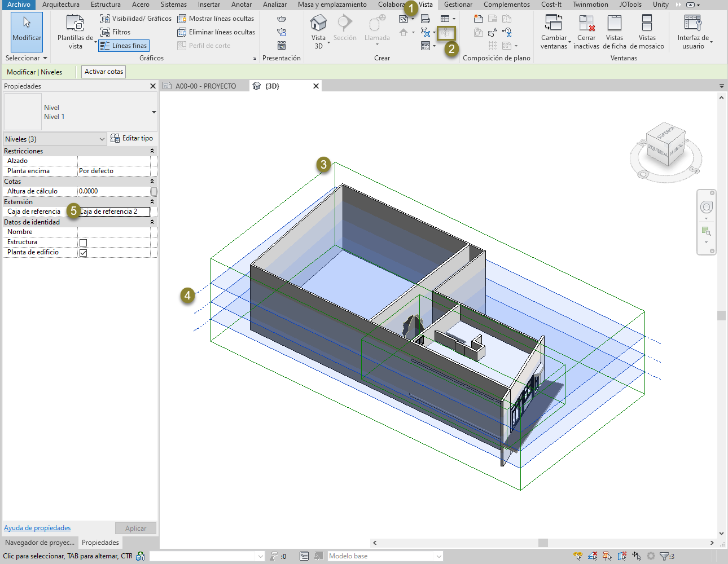The image size is (728, 564).
Task: Collapse the Datos de identidad section
Action: (152, 222)
